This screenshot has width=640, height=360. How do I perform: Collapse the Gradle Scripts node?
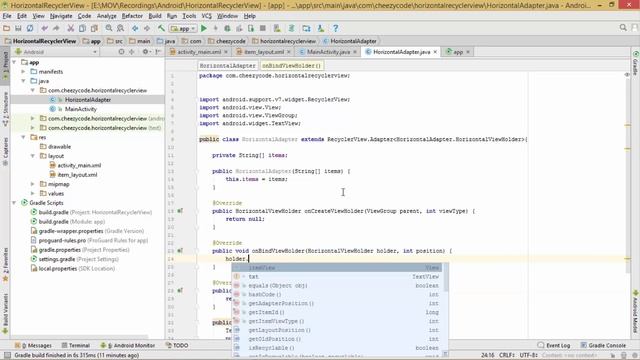pos(15,203)
